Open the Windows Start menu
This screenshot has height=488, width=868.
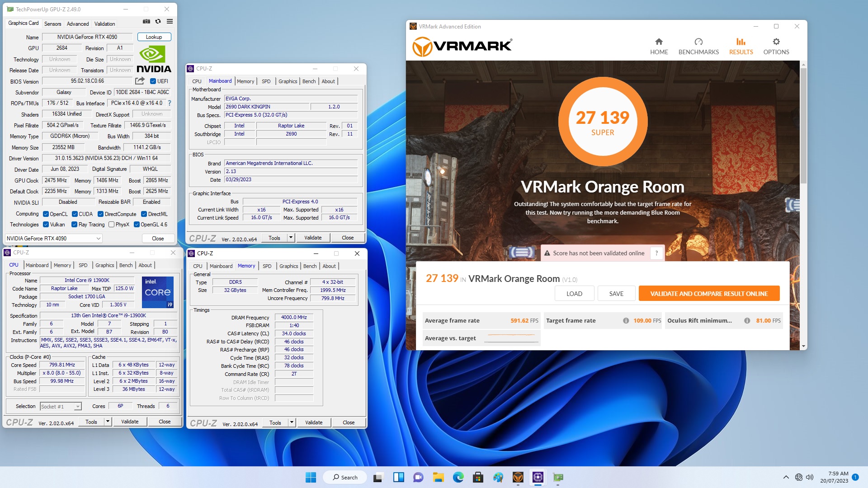tap(311, 477)
